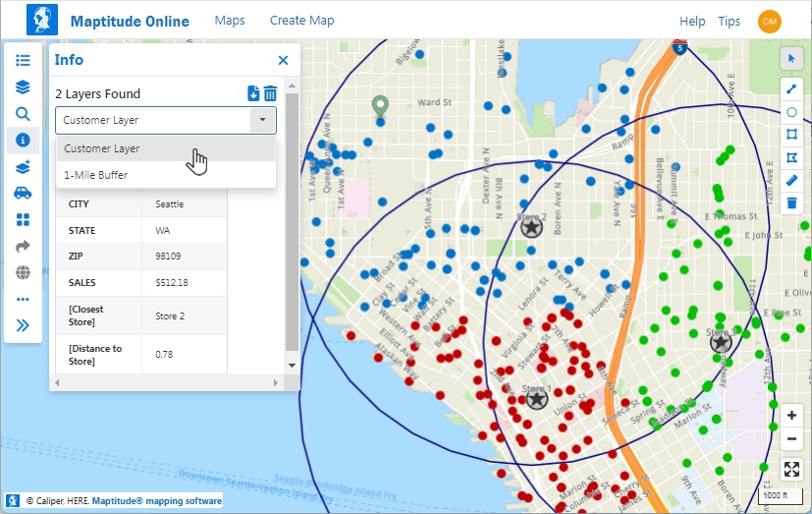Choose 1-Mile Buffer from dropdown list
The width and height of the screenshot is (812, 514).
(x=96, y=175)
